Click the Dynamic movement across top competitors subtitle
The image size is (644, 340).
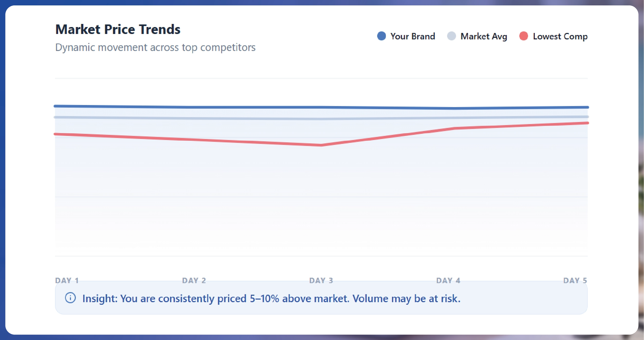[155, 47]
